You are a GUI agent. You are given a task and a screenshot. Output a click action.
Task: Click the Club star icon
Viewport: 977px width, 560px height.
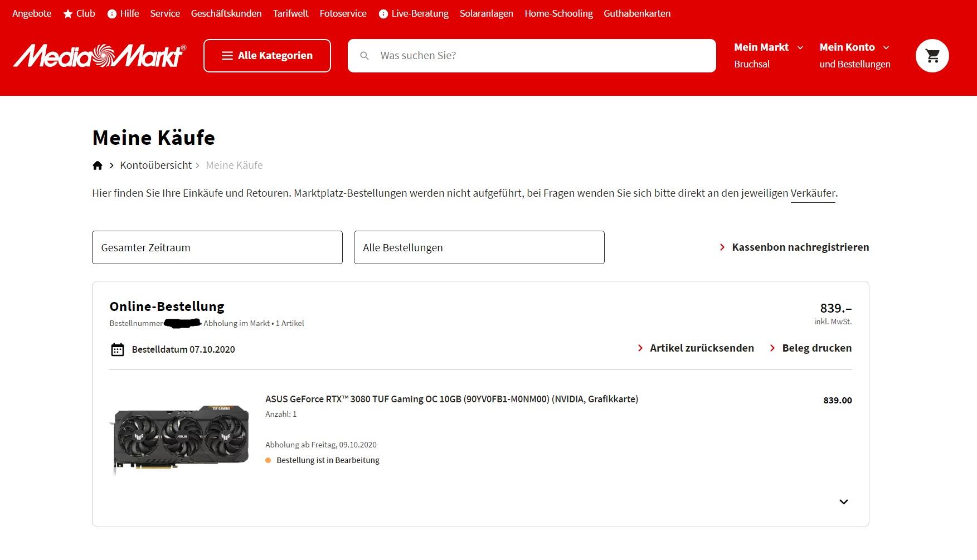click(68, 14)
